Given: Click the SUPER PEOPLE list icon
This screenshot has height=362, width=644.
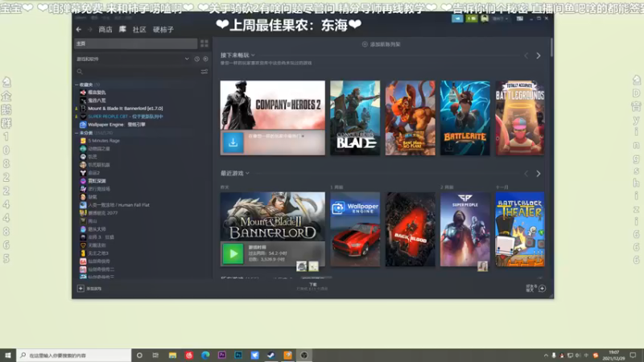Looking at the screenshot, I should (x=83, y=117).
